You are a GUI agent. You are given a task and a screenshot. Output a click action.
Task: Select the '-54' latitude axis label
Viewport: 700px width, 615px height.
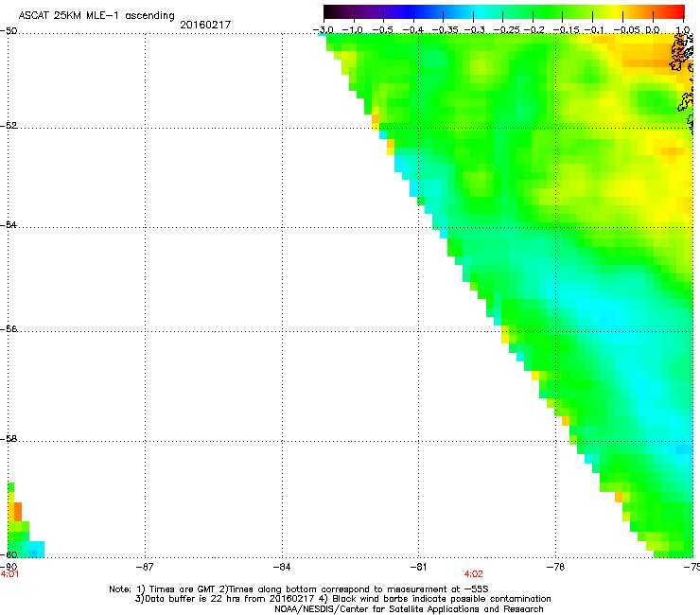point(9,224)
